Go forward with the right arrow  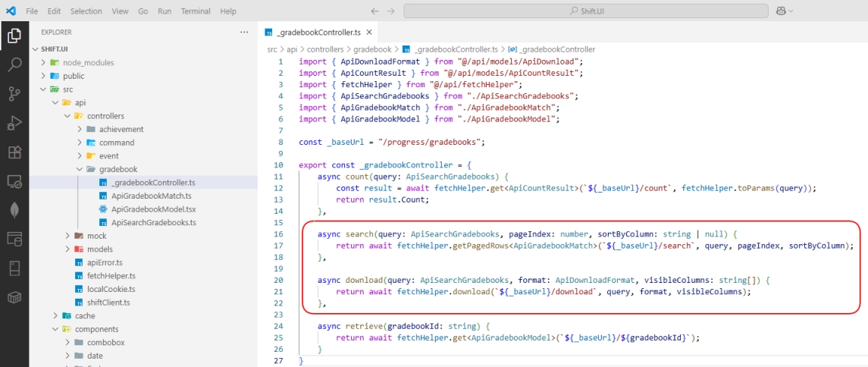[391, 11]
